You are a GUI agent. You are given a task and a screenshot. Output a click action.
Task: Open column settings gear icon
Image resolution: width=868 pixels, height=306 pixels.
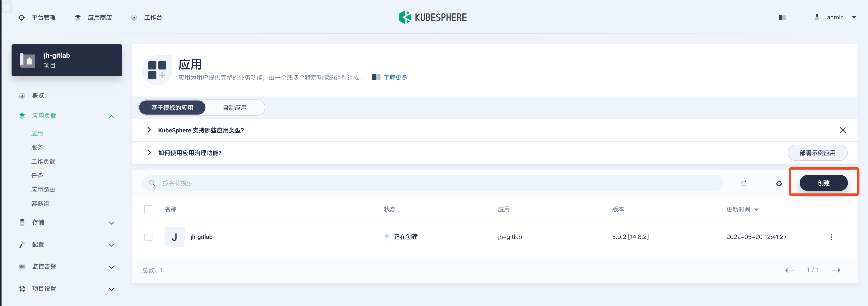pyautogui.click(x=779, y=183)
